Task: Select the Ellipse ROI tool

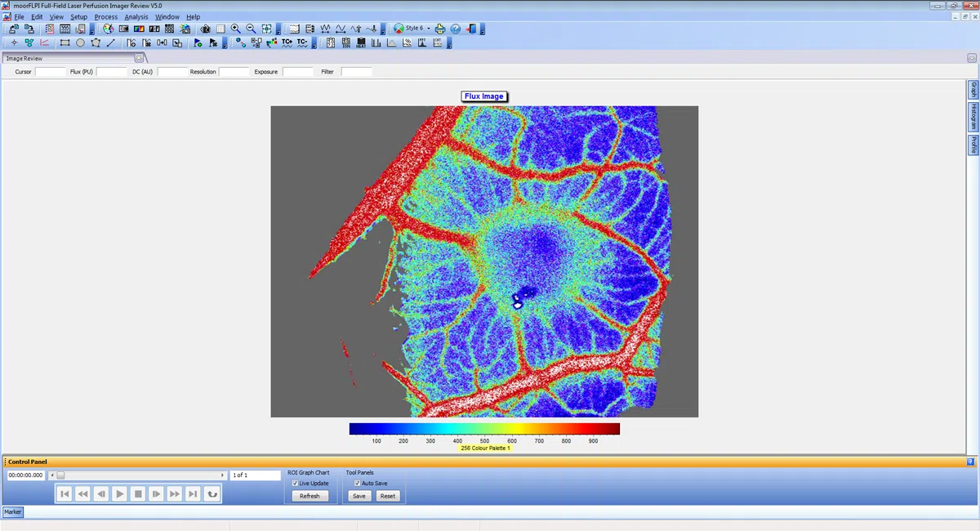Action: click(x=81, y=42)
